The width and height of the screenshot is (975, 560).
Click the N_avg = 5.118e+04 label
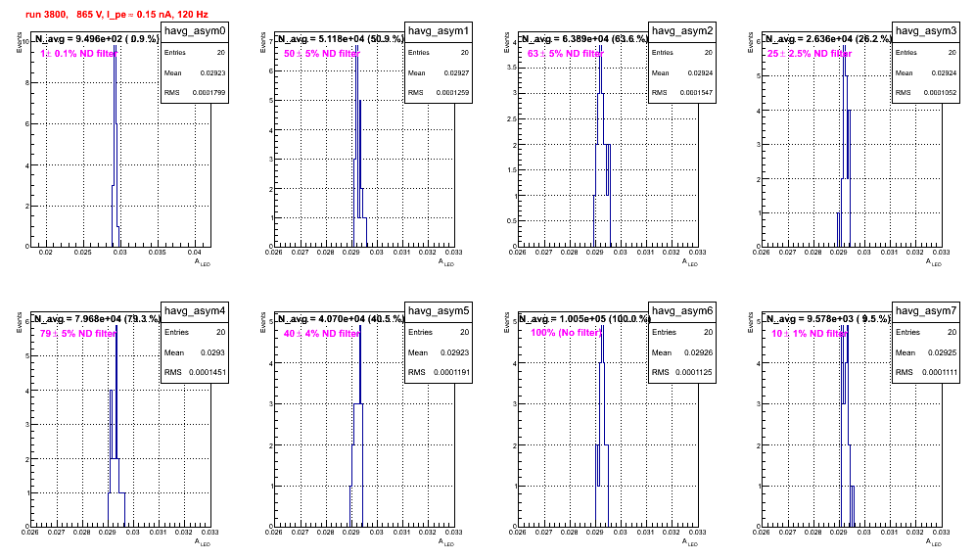point(341,38)
